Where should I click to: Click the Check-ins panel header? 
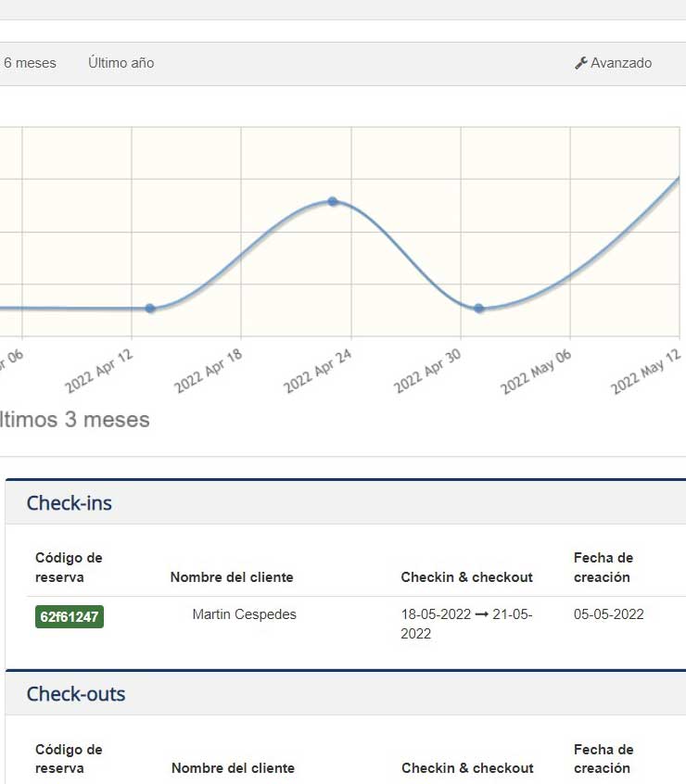[x=70, y=503]
